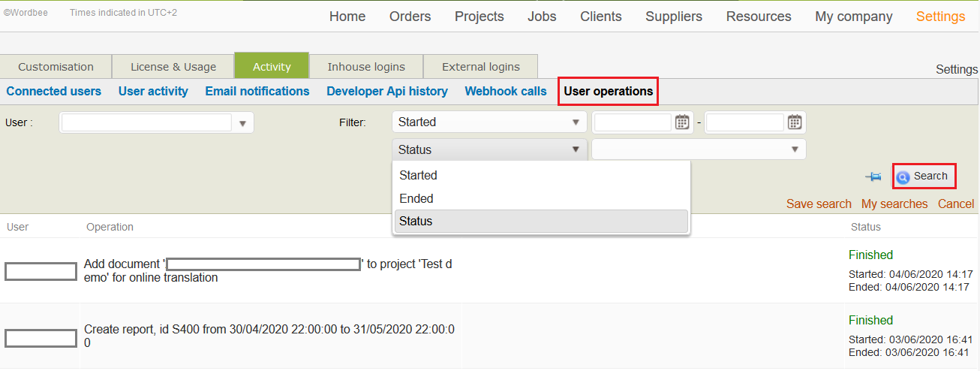Expand the User dropdown arrow
980x371 pixels.
(242, 123)
